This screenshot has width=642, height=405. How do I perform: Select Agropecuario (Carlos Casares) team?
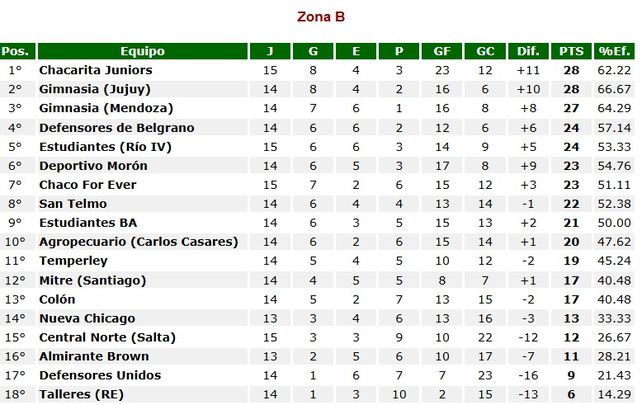pyautogui.click(x=138, y=242)
